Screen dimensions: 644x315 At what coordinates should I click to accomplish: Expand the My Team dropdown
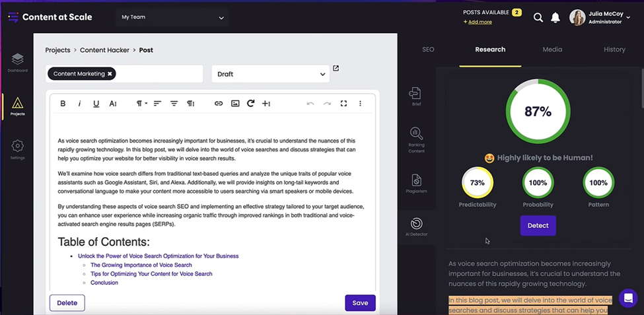pyautogui.click(x=172, y=18)
